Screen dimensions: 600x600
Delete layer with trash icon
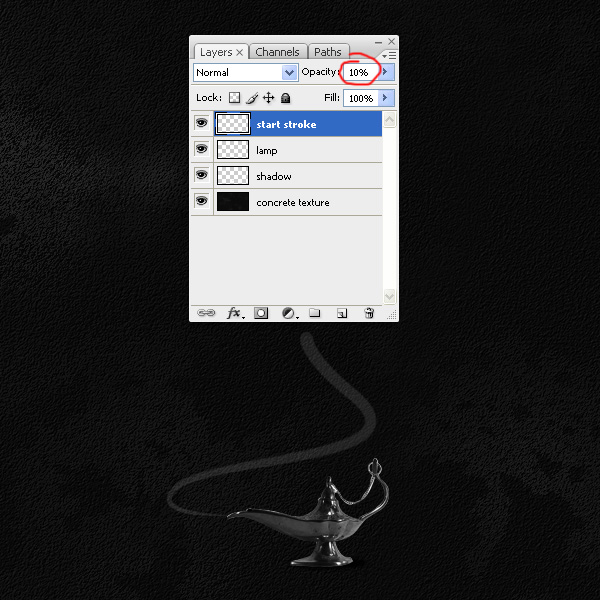369,313
